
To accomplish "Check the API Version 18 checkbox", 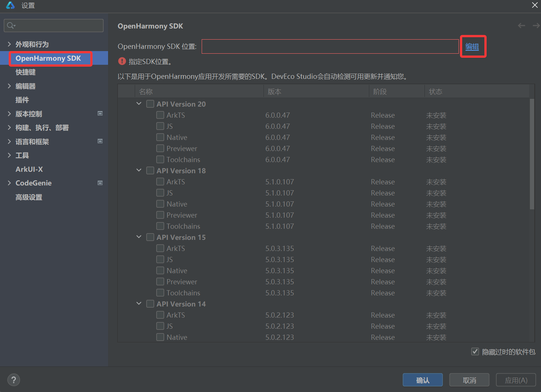I will [x=150, y=171].
